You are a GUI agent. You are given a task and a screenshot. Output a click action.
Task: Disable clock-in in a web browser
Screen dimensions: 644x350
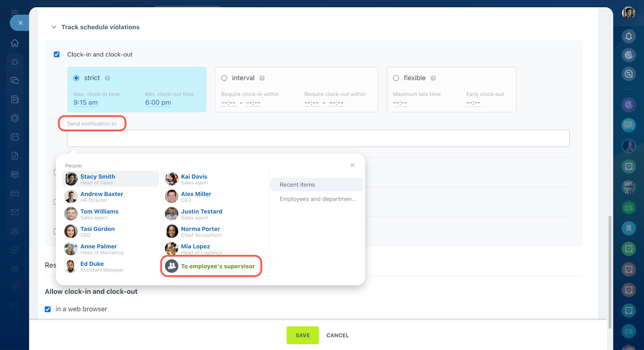coord(48,309)
